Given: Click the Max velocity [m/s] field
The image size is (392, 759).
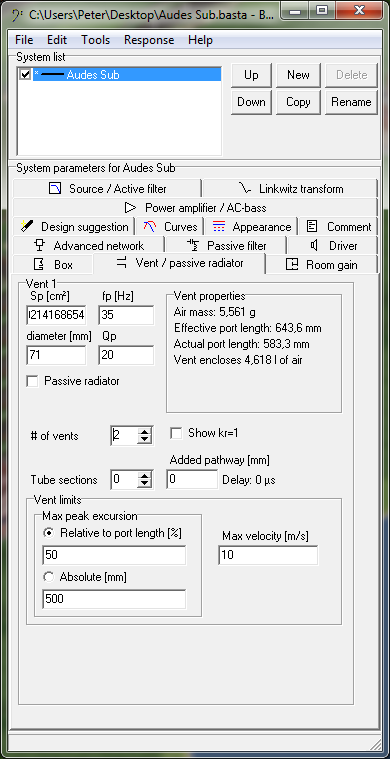Looking at the screenshot, I should click(268, 555).
